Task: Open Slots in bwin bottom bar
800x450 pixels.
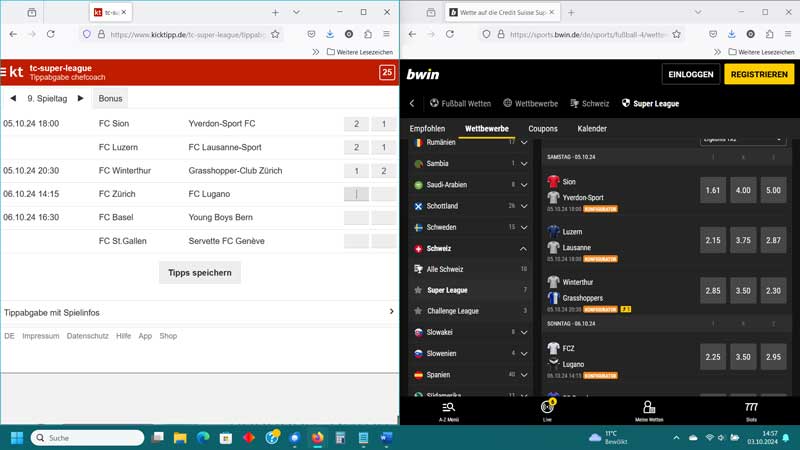Action: pos(751,410)
